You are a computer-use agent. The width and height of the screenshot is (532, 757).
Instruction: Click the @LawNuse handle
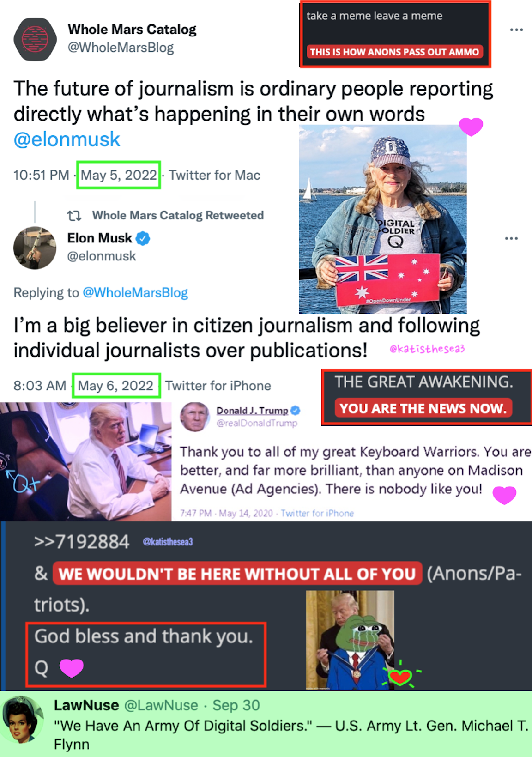tap(161, 705)
